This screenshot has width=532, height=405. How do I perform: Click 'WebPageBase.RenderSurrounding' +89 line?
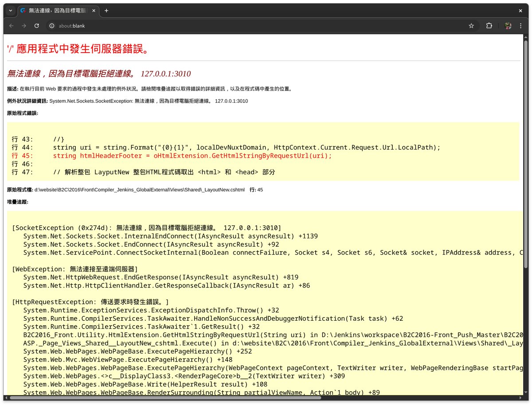(202, 392)
